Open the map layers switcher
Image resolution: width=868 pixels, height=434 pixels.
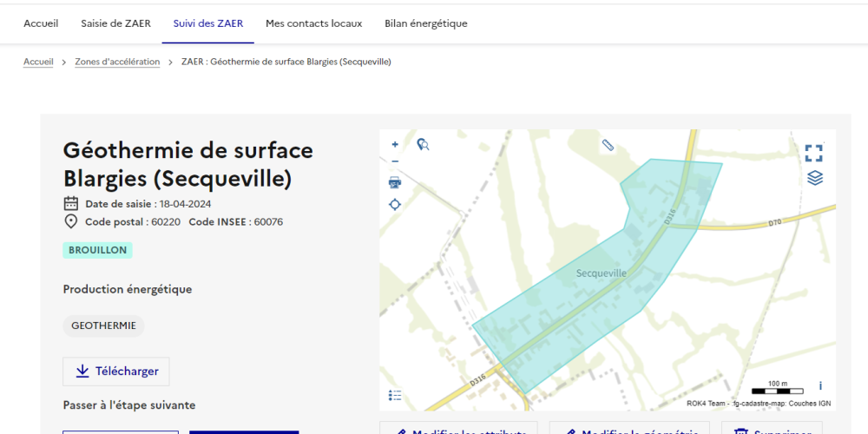pos(814,178)
